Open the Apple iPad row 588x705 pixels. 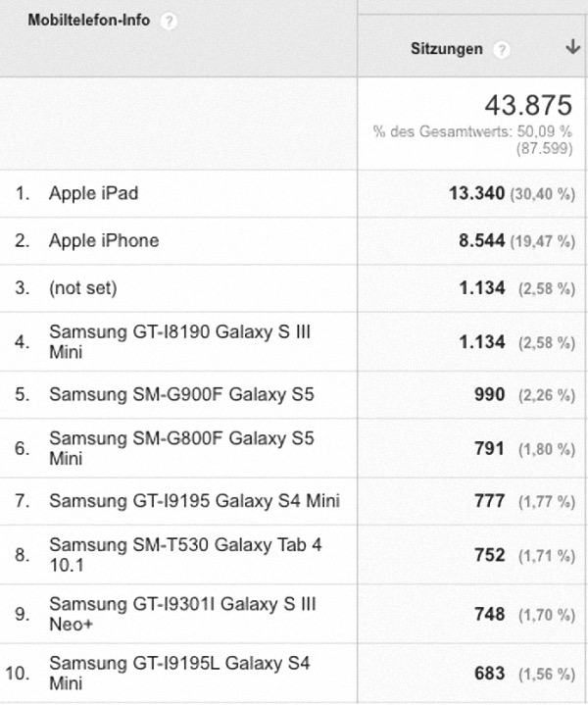click(93, 193)
